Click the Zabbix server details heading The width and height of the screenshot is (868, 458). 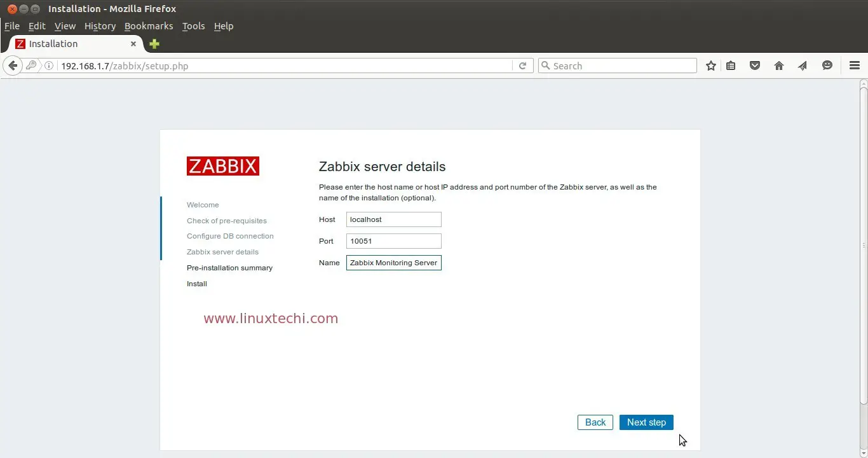coord(382,167)
